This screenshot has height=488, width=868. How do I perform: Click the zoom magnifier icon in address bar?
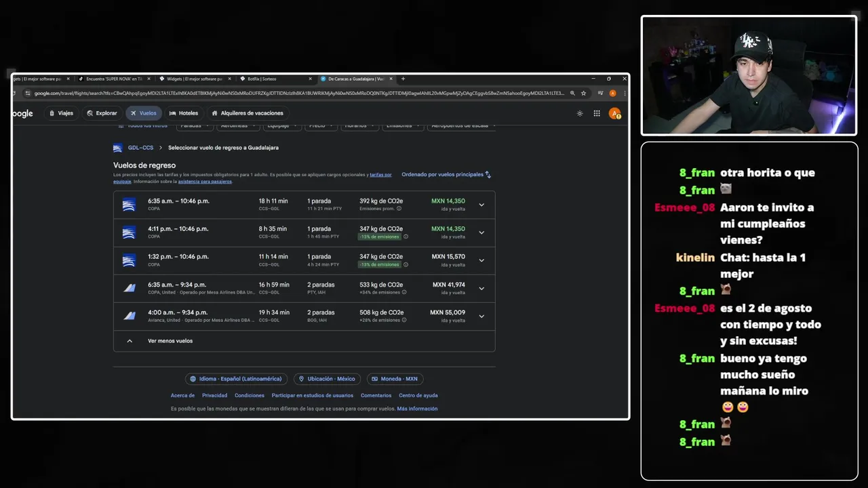[572, 94]
